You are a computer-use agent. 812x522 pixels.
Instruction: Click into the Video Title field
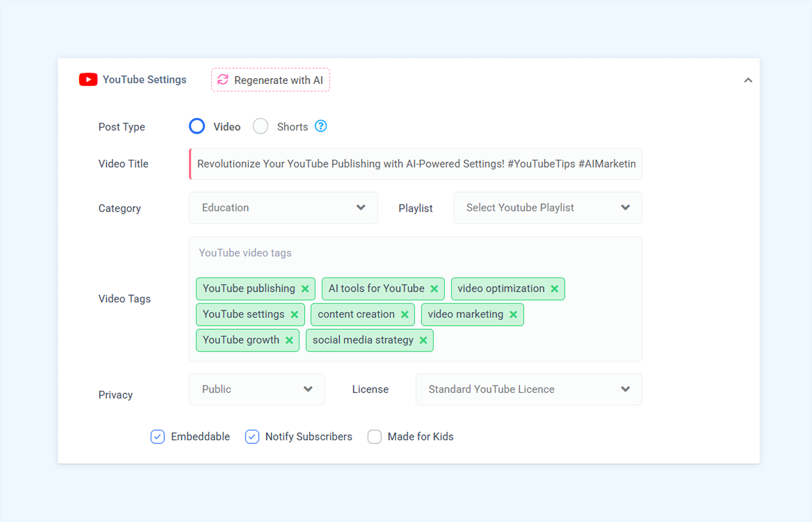(x=415, y=164)
